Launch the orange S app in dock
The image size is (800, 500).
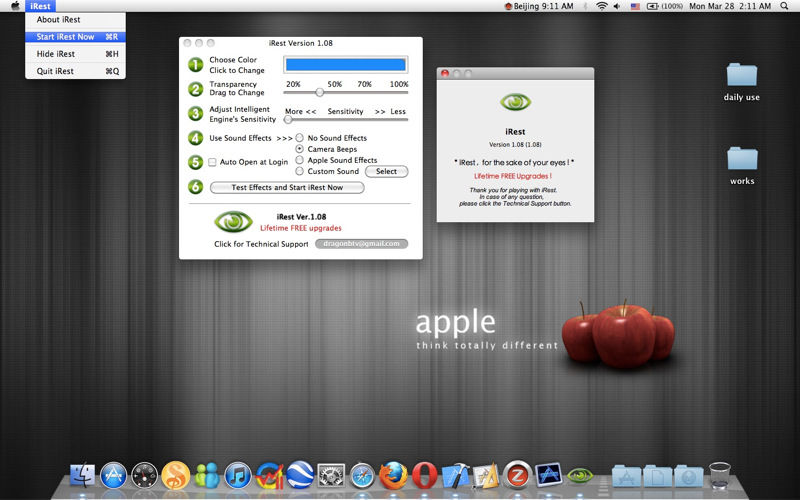point(176,476)
